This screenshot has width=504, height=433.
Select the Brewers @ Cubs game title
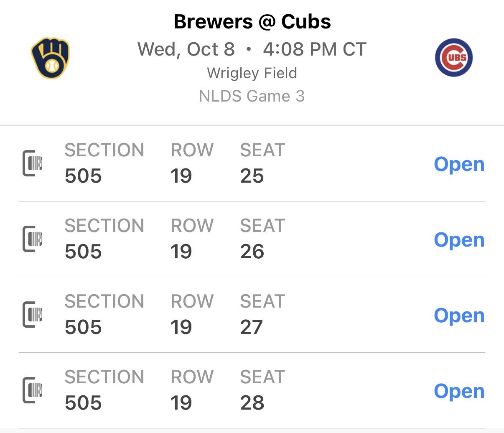[252, 22]
